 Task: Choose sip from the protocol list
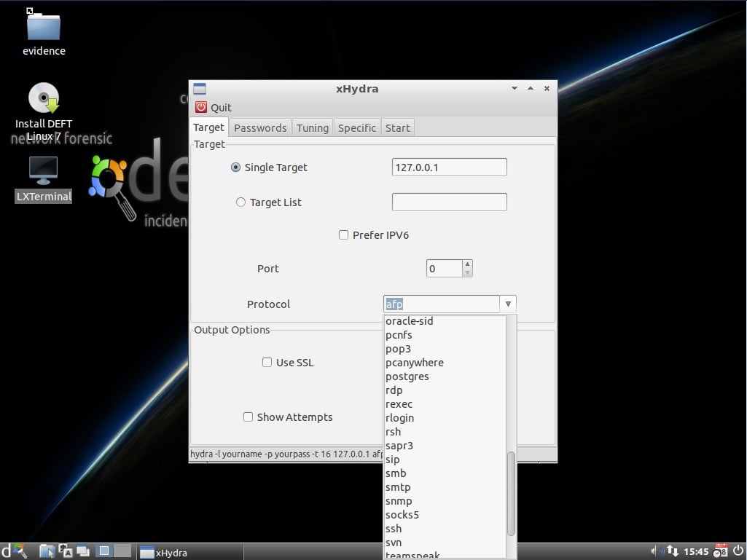[x=445, y=460]
